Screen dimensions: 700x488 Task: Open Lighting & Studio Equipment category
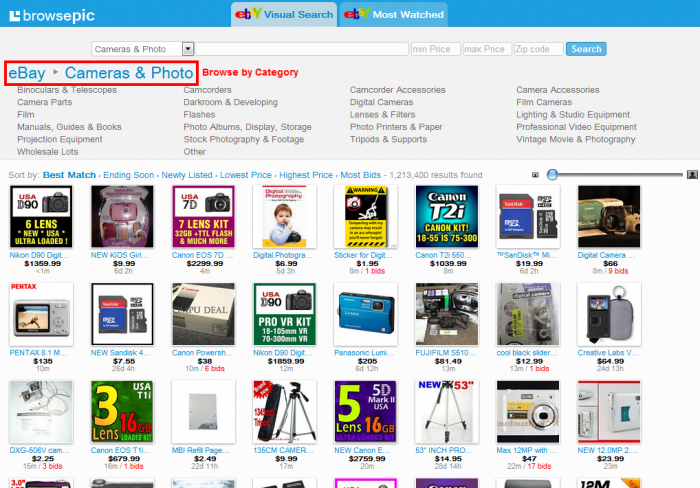point(573,115)
